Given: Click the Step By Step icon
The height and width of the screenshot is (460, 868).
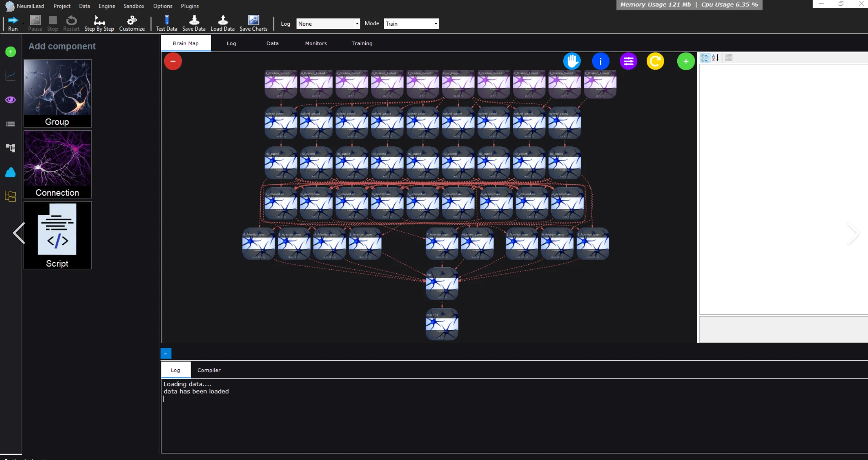Looking at the screenshot, I should 99,20.
